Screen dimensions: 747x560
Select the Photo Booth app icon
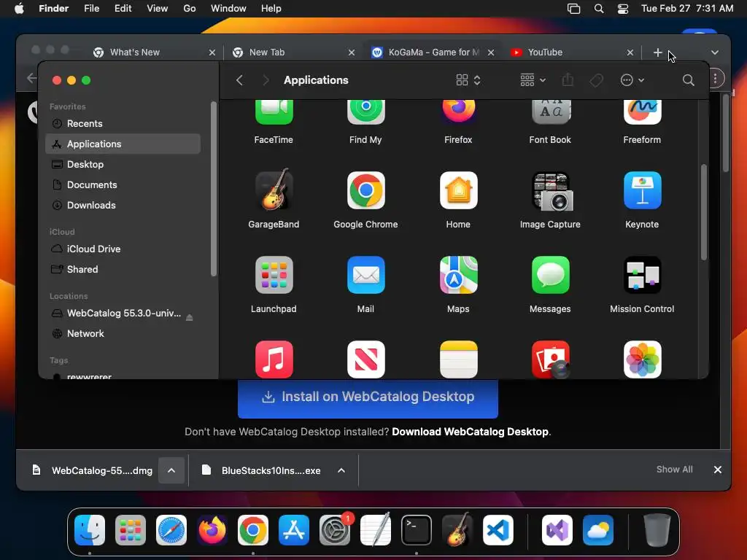point(550,359)
